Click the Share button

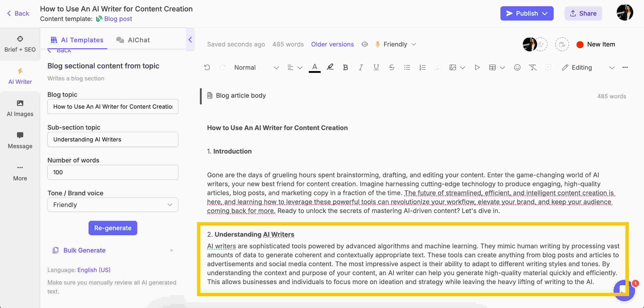(583, 13)
